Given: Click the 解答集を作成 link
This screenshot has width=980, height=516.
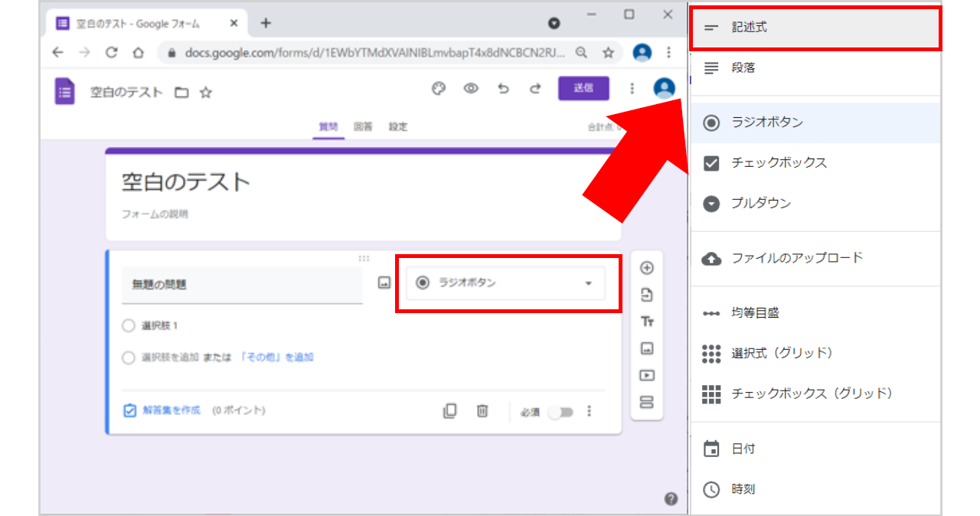Looking at the screenshot, I should click(x=171, y=410).
